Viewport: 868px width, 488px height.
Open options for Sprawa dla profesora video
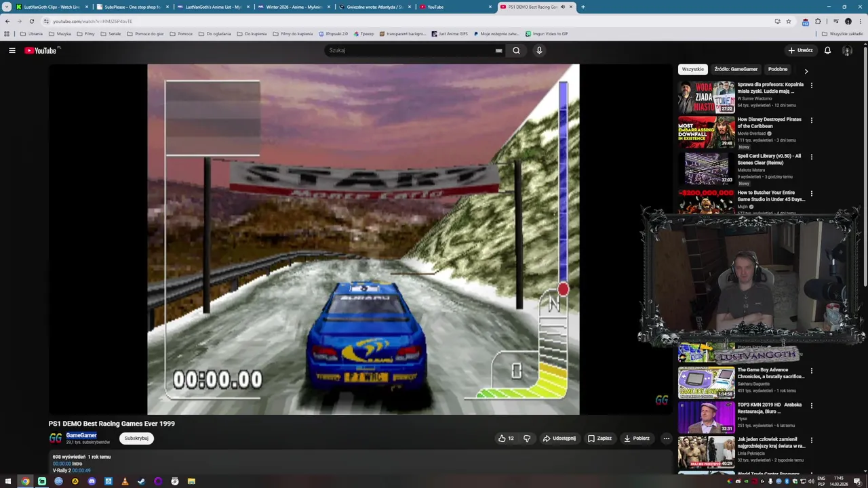point(811,85)
